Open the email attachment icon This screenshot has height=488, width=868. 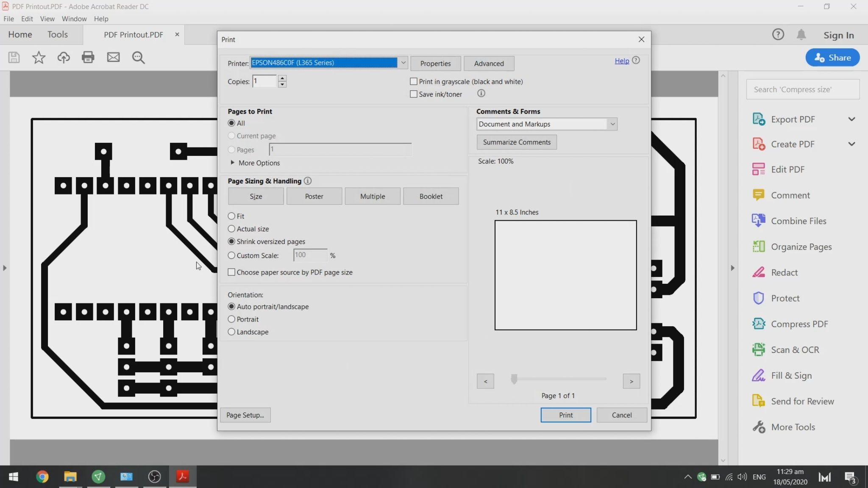[x=113, y=57]
